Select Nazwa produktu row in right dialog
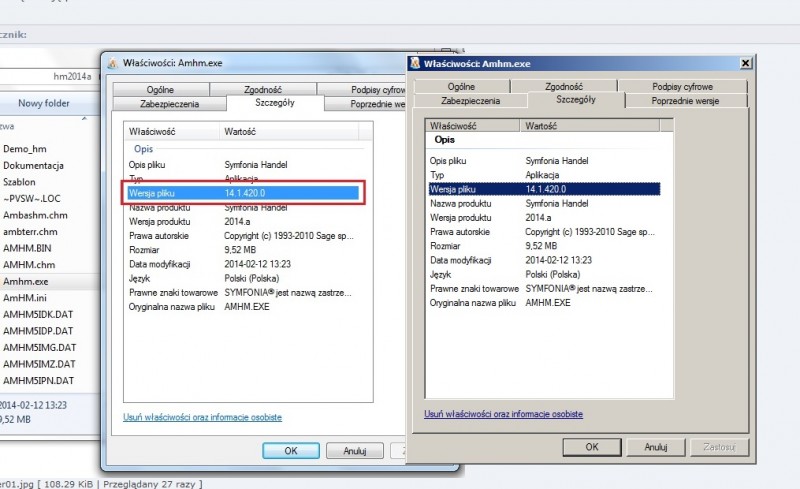The image size is (800, 489). tap(544, 203)
